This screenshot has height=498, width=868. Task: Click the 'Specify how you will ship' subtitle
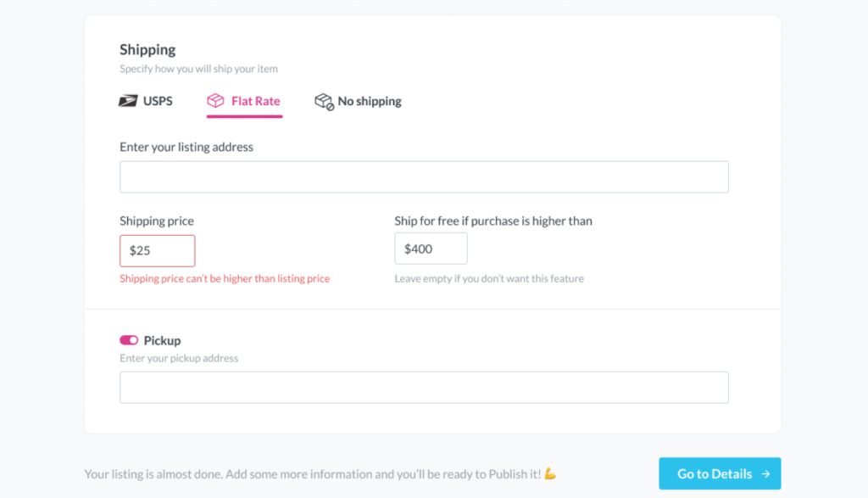point(198,69)
